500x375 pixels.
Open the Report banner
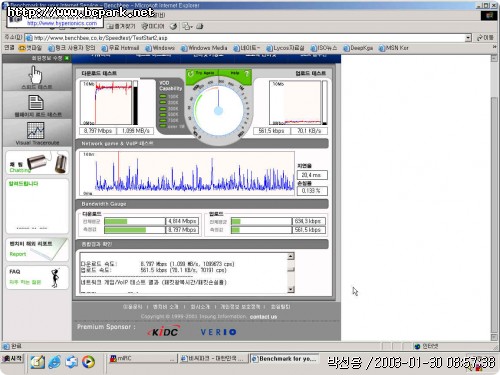tap(37, 249)
